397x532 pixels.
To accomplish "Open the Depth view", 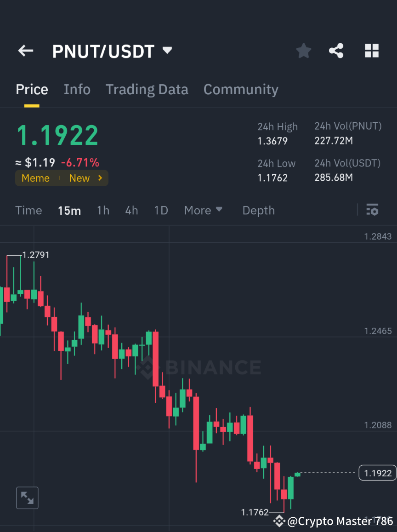I will click(x=258, y=210).
